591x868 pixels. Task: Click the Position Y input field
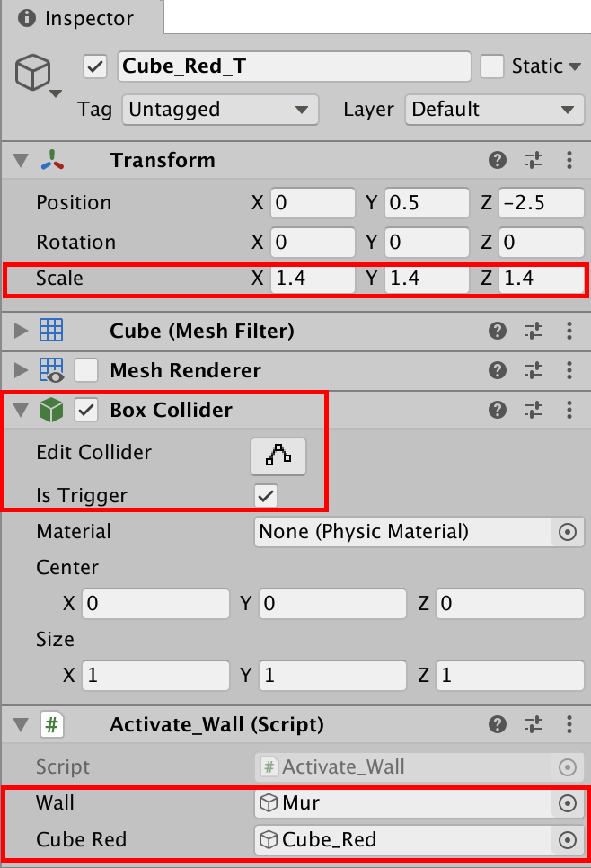[428, 203]
